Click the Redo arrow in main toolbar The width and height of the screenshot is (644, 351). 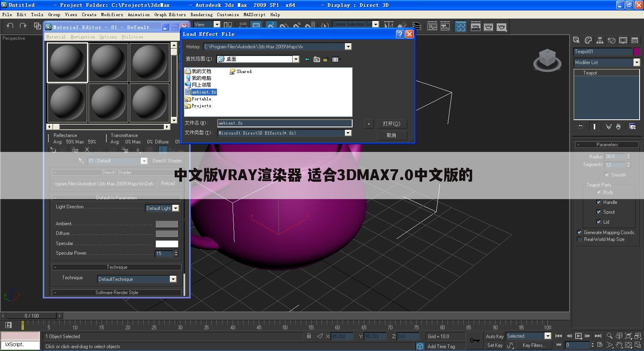(23, 26)
